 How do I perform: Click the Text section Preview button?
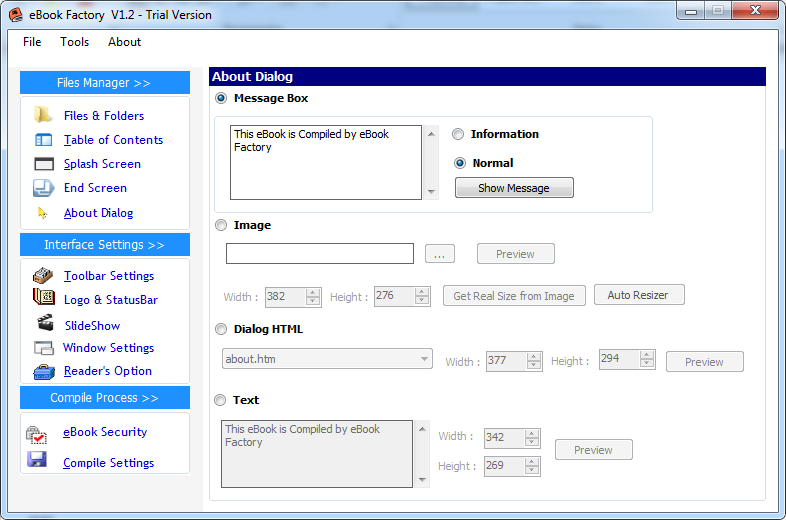click(594, 450)
